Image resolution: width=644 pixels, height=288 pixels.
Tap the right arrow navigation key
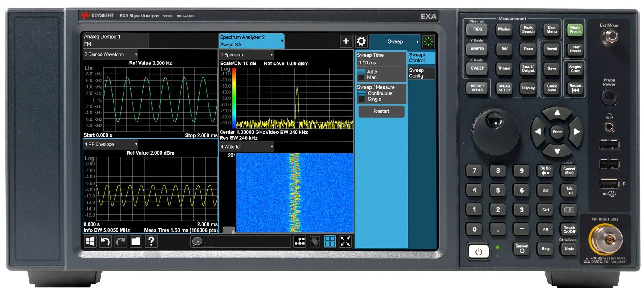click(x=576, y=132)
